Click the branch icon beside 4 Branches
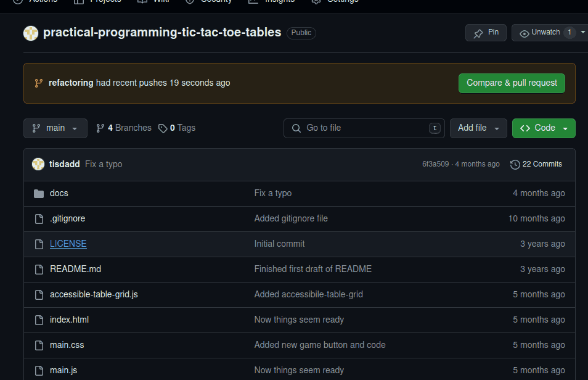Viewport: 588px width, 380px height. point(100,128)
